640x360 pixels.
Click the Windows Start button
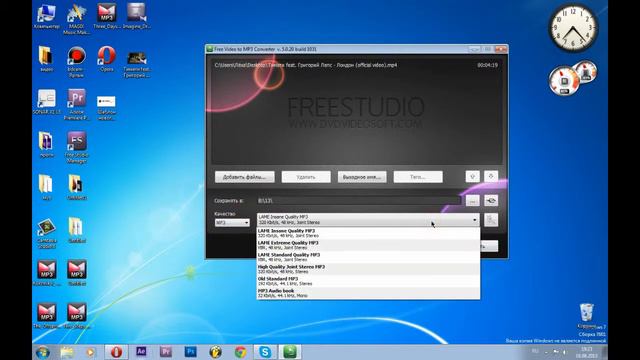tap(43, 352)
